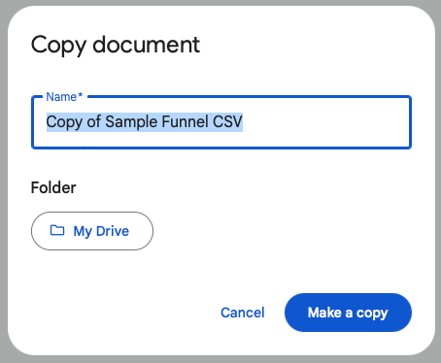Dismiss the dialog with Cancel
This screenshot has width=441, height=363.
(x=242, y=313)
